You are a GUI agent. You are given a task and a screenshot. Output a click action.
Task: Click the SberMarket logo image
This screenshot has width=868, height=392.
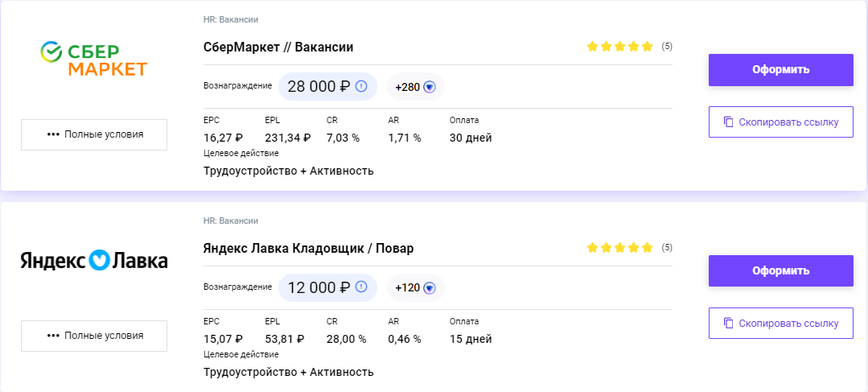[x=94, y=60]
